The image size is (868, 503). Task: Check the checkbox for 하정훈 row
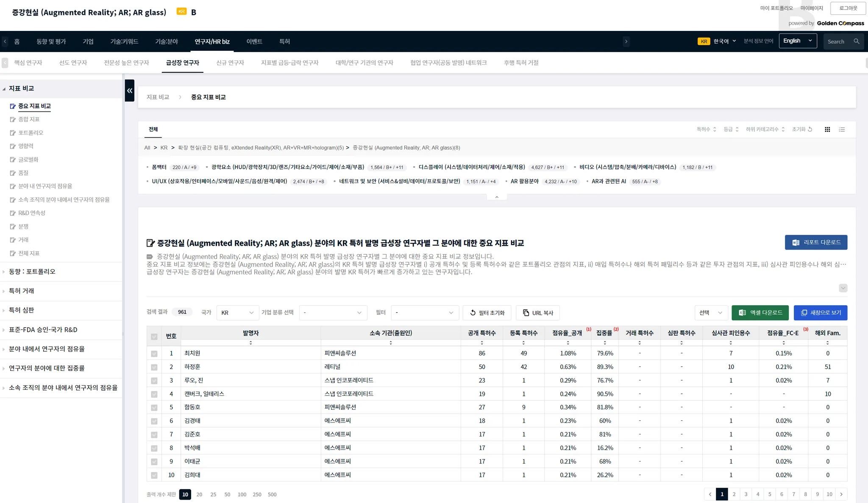click(154, 367)
